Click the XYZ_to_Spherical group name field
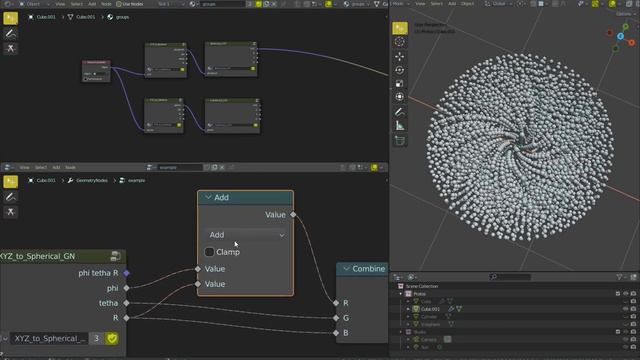 [49, 338]
